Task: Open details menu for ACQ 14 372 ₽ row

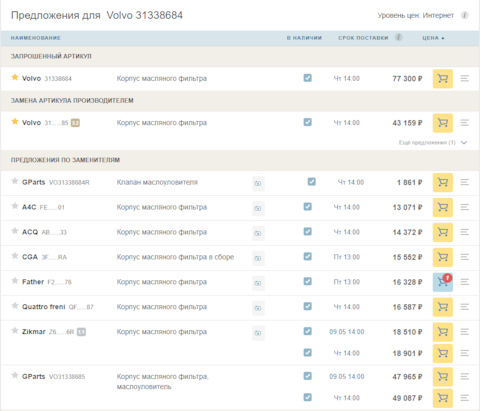Action: (x=465, y=232)
